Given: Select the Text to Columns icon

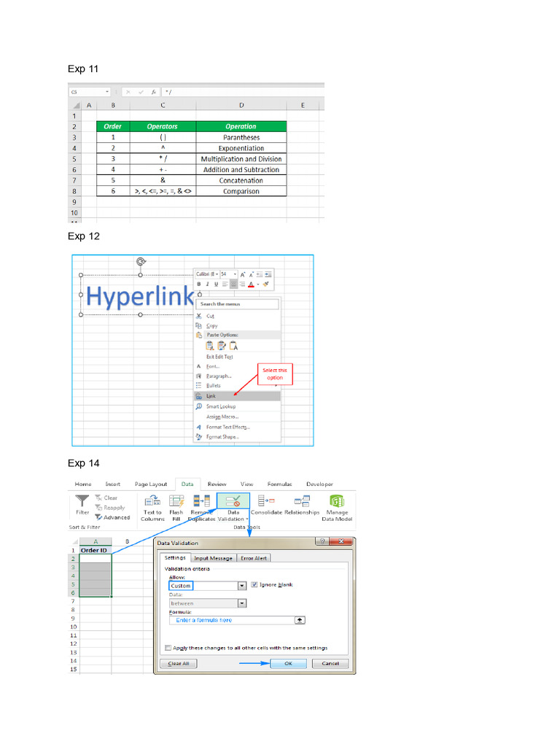Looking at the screenshot, I should point(152,501).
